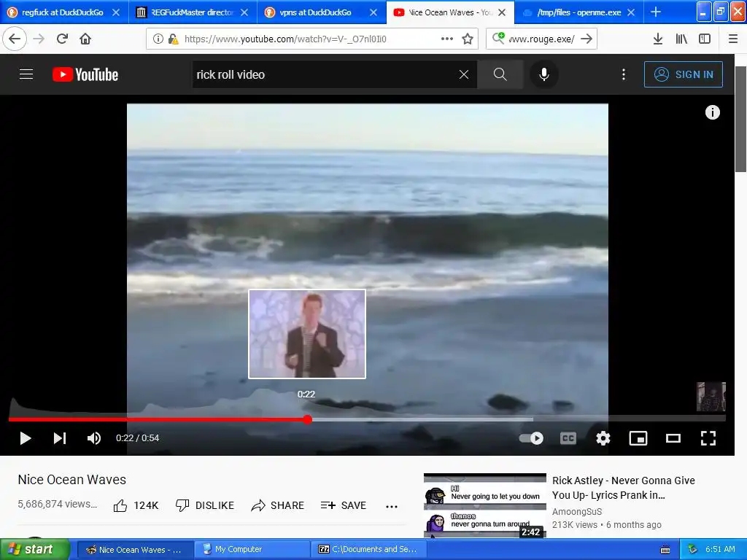Click the padlock warning icon in address bar

point(174,39)
